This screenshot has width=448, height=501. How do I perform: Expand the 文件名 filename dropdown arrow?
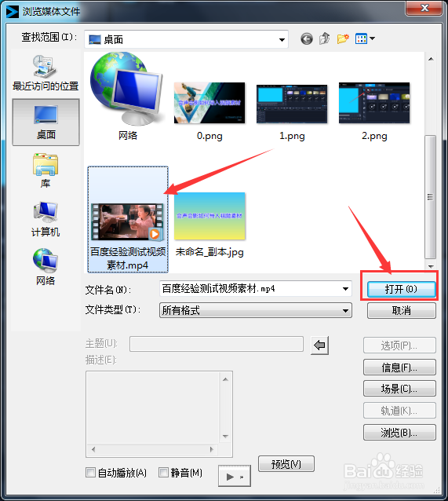pyautogui.click(x=345, y=289)
